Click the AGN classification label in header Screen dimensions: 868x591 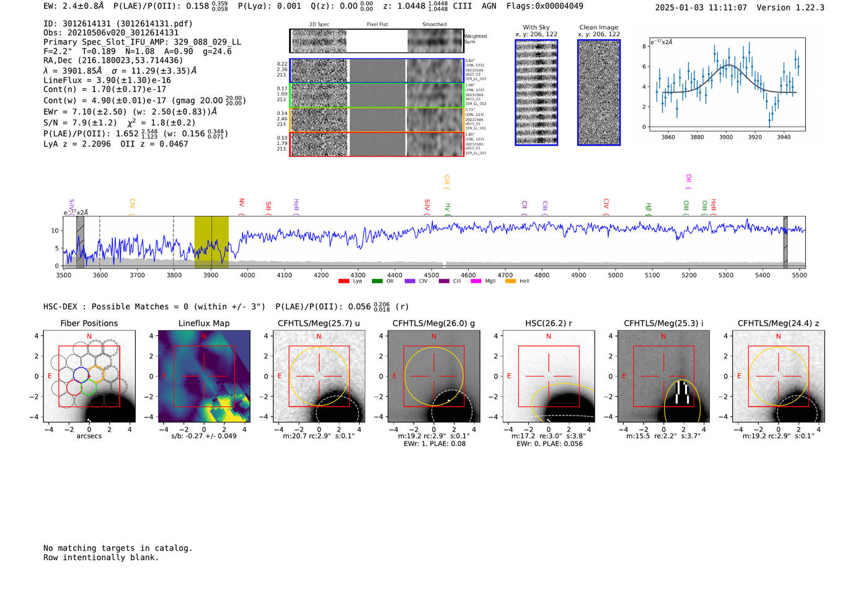coord(489,6)
